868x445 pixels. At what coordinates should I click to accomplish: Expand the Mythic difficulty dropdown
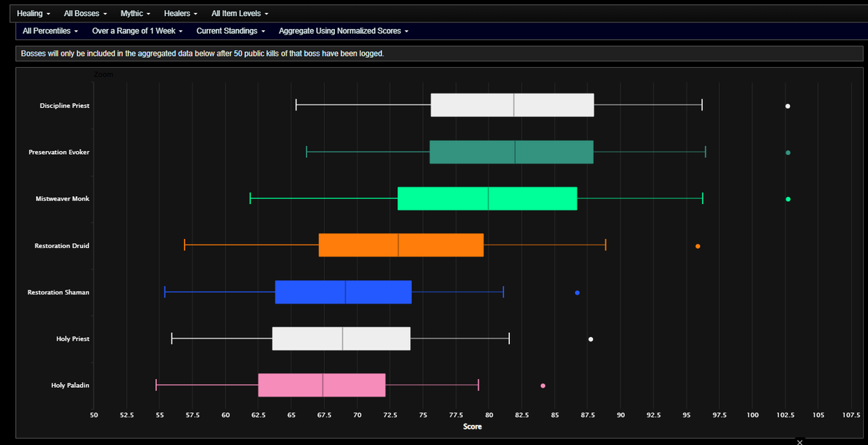136,14
